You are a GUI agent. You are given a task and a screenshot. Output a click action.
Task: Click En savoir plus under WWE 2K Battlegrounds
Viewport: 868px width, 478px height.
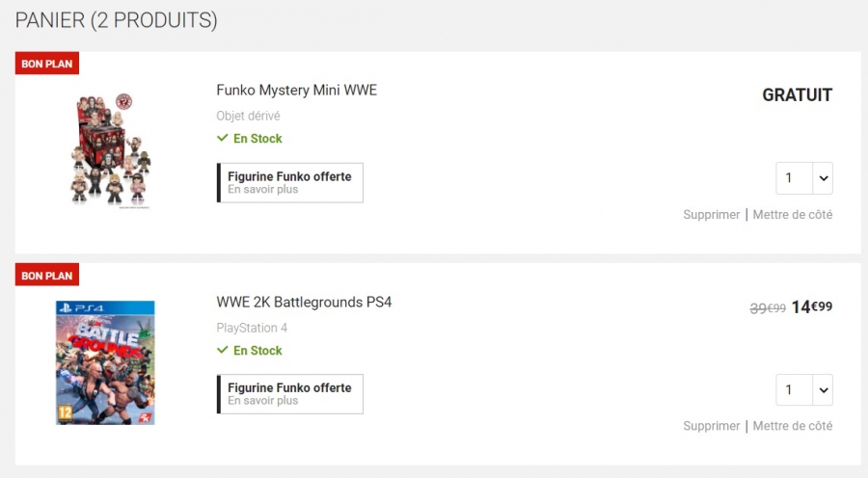tap(262, 401)
